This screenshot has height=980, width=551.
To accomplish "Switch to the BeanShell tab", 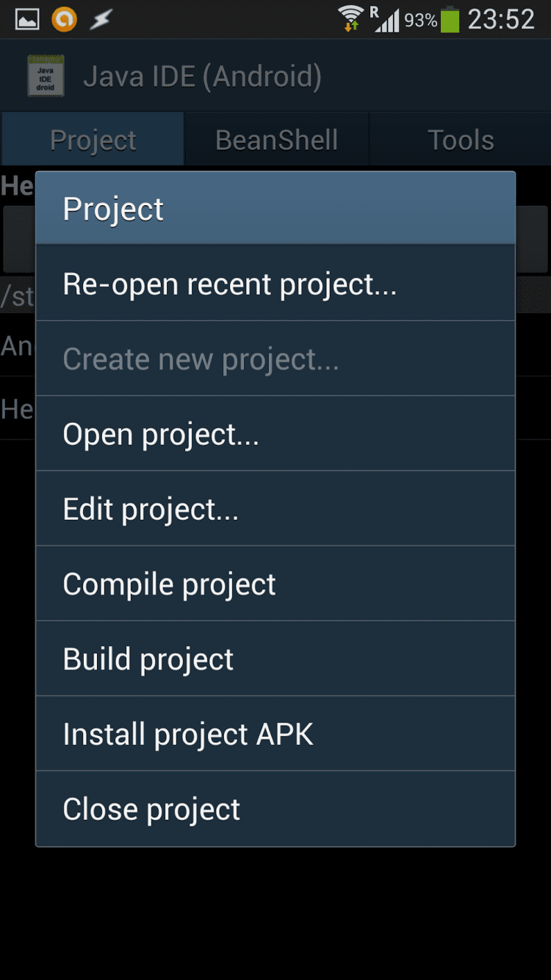I will (276, 140).
